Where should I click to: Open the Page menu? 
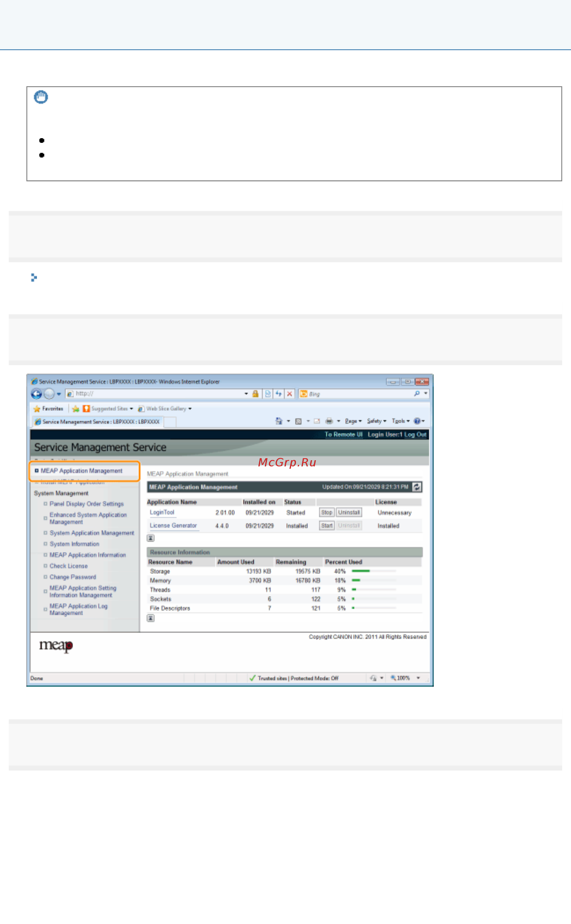tap(353, 421)
